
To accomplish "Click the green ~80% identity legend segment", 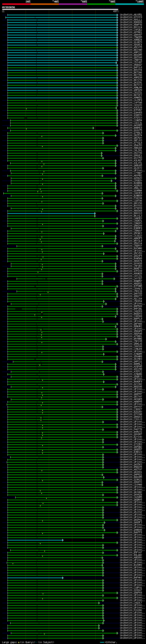I will point(101,4).
